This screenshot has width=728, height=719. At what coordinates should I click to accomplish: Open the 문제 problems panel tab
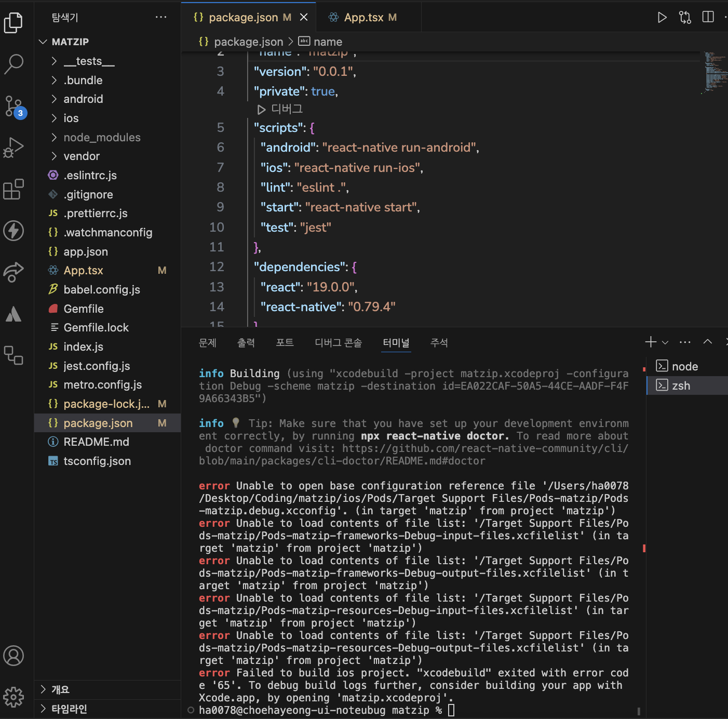point(208,342)
